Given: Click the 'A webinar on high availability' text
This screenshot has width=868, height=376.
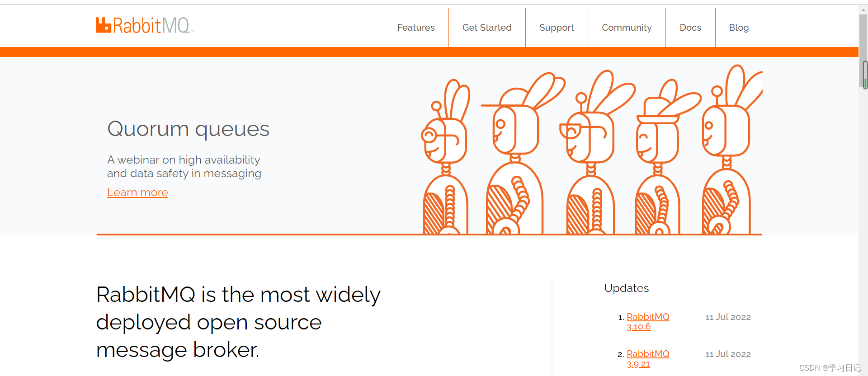Looking at the screenshot, I should pyautogui.click(x=184, y=160).
